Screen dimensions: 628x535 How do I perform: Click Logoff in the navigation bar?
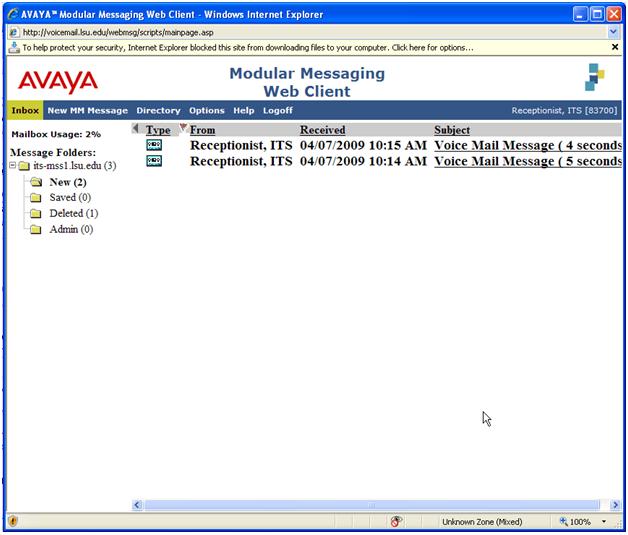pyautogui.click(x=278, y=111)
